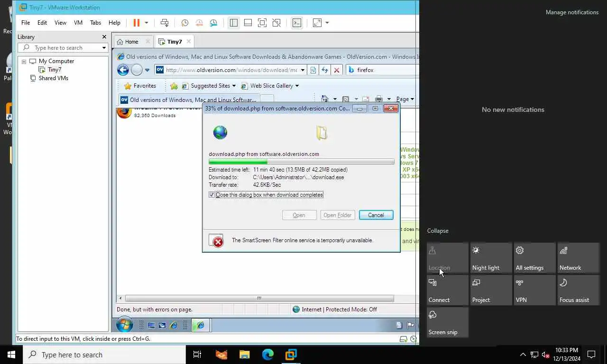Screen dimensions: 607x364
Task: Open the snapshot manager
Action: 213,23
